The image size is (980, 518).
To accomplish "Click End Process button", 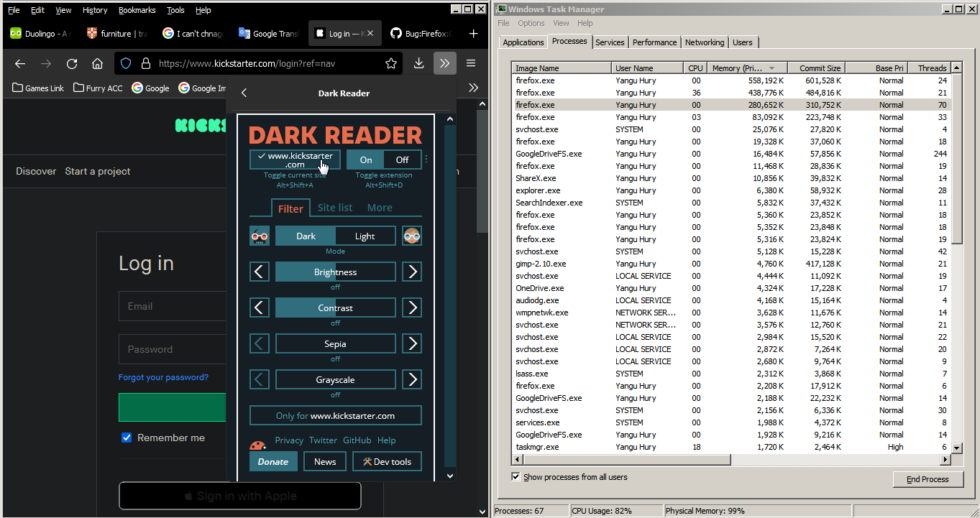I will point(928,479).
